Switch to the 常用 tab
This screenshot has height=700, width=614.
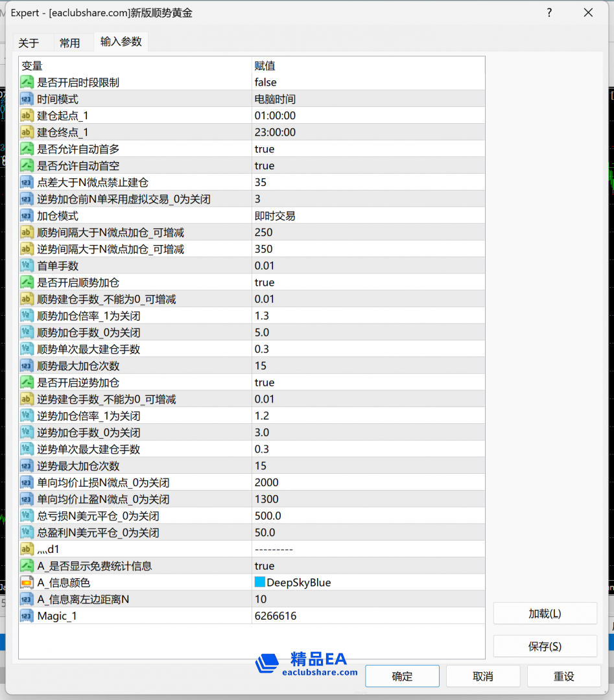(x=70, y=43)
